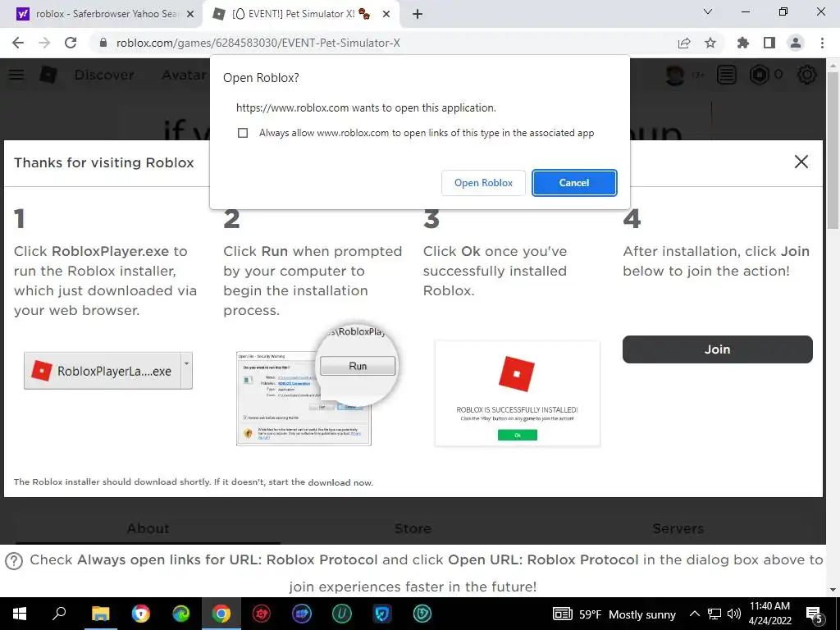Screen dimensions: 840x630
Task: Open the Roblox notifications feed icon
Action: [x=727, y=75]
